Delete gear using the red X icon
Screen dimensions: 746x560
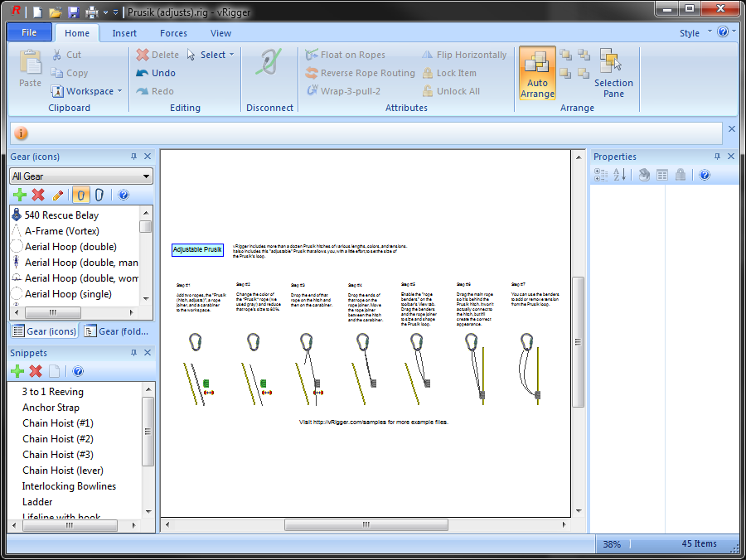point(38,196)
